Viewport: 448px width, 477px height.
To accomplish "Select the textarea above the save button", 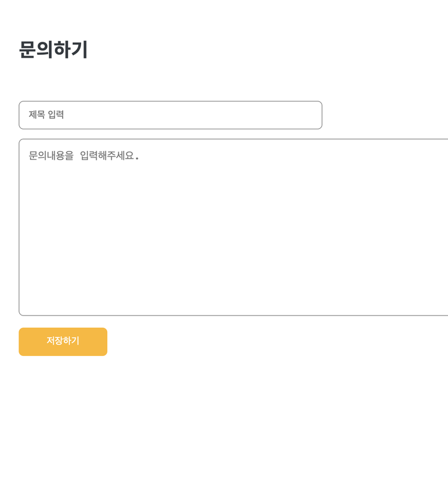I will [x=233, y=227].
